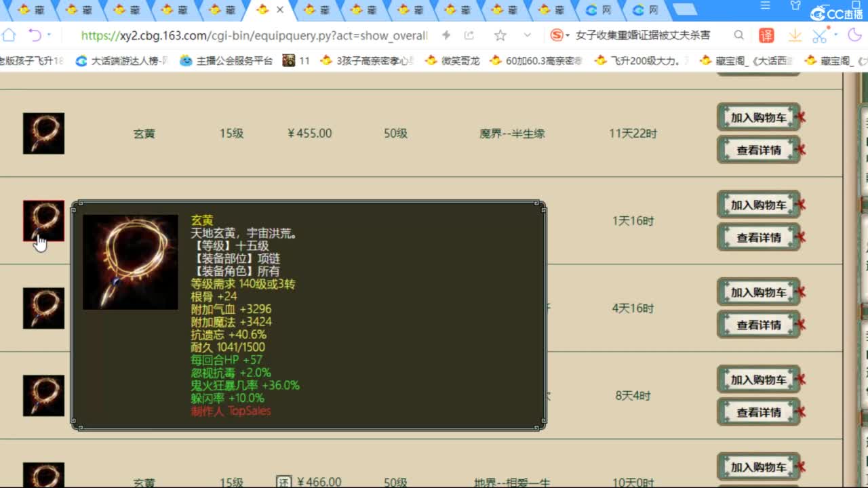
Task: Click large necklace image in tooltip
Action: [x=130, y=262]
